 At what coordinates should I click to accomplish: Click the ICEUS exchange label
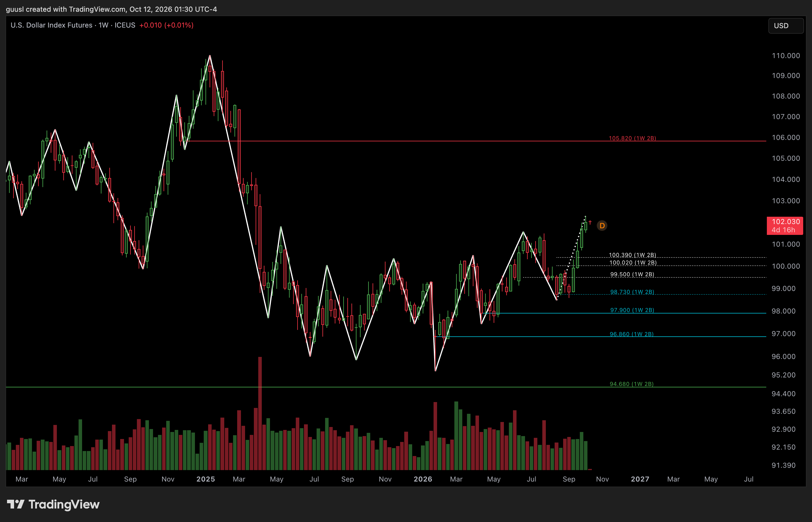pos(125,25)
